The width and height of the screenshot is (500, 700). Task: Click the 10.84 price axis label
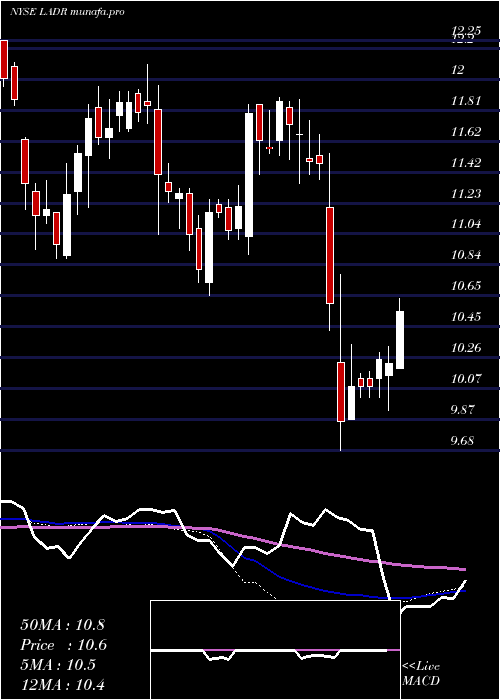[x=466, y=255]
